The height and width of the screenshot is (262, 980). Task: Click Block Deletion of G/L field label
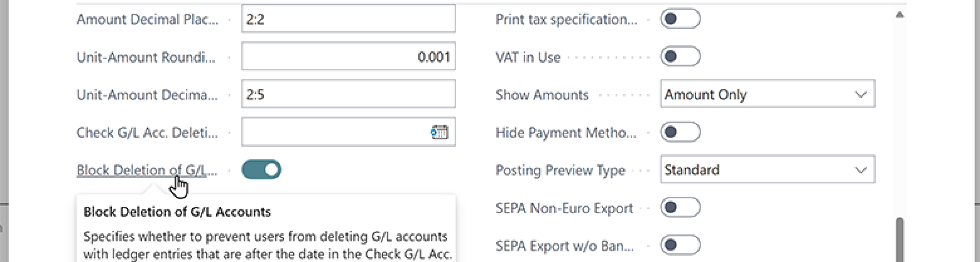[147, 170]
